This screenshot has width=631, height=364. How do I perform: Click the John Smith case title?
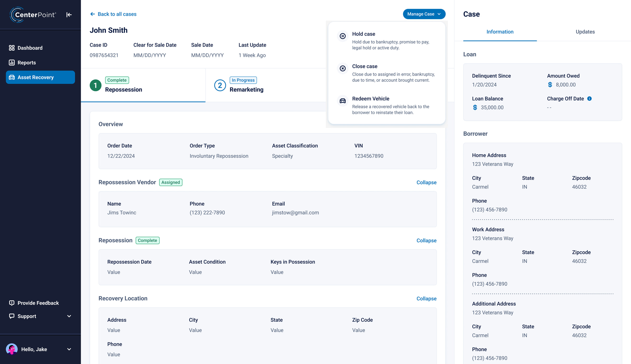pyautogui.click(x=109, y=30)
